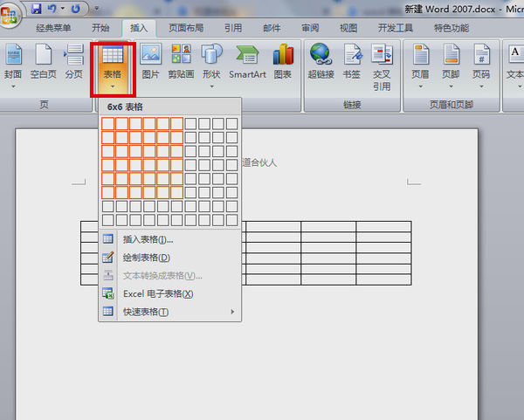
Task: Click the Cross-reference (交叉引用) icon
Action: tap(382, 65)
